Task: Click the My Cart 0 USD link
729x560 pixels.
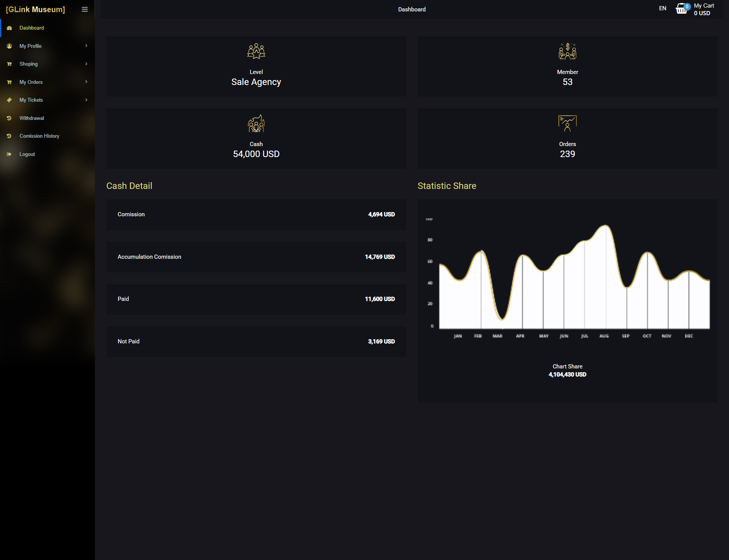Action: pos(704,9)
